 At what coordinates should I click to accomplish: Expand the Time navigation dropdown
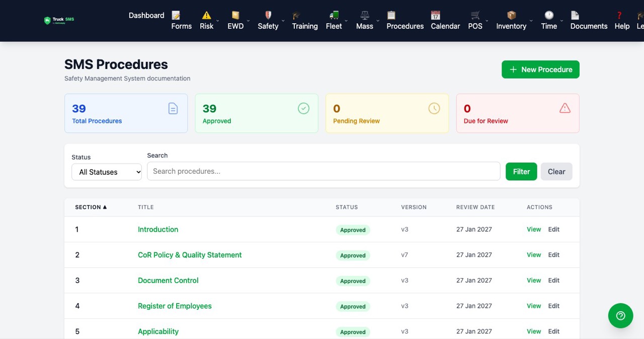click(561, 21)
